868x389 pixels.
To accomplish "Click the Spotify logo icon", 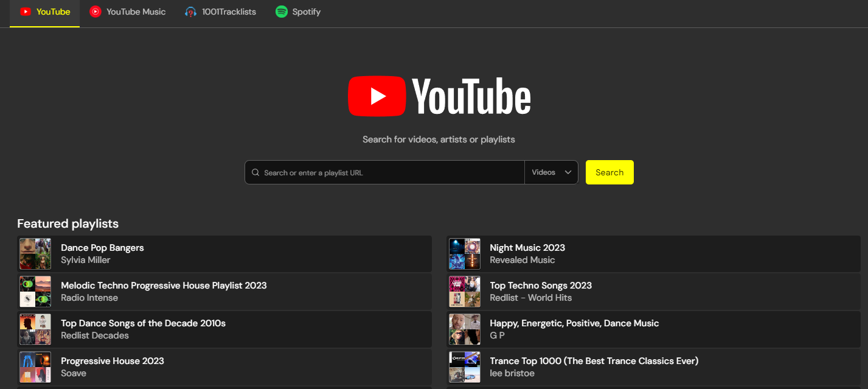I will [281, 12].
